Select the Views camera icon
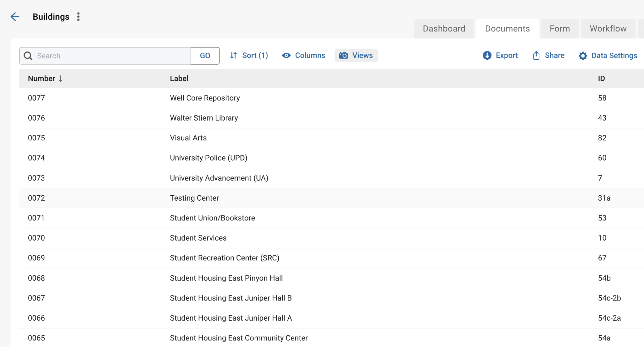Viewport: 644px width, 347px height. pos(344,55)
